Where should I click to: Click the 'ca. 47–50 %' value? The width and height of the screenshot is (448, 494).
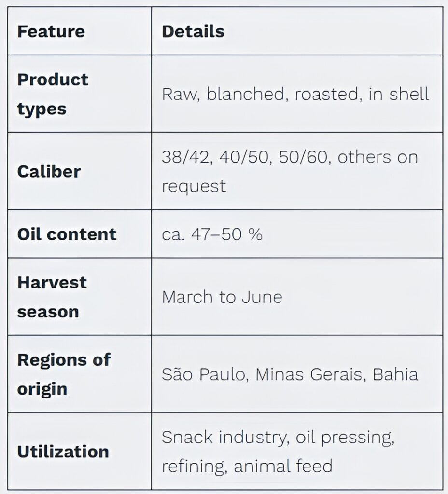coord(212,234)
